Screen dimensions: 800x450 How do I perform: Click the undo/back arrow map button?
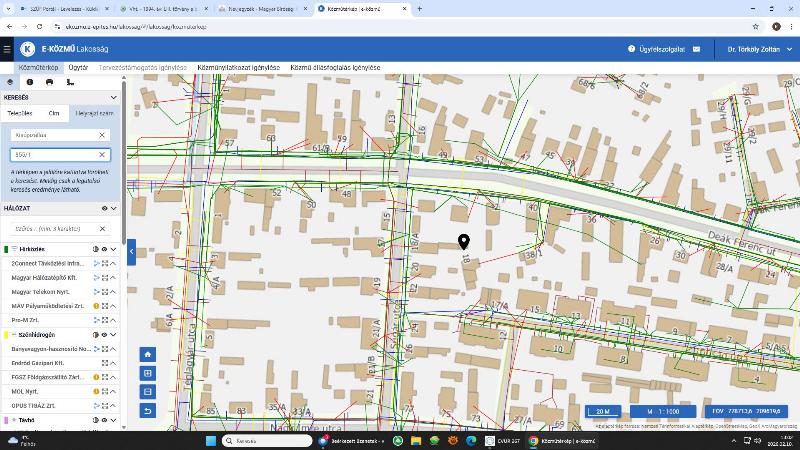click(148, 411)
